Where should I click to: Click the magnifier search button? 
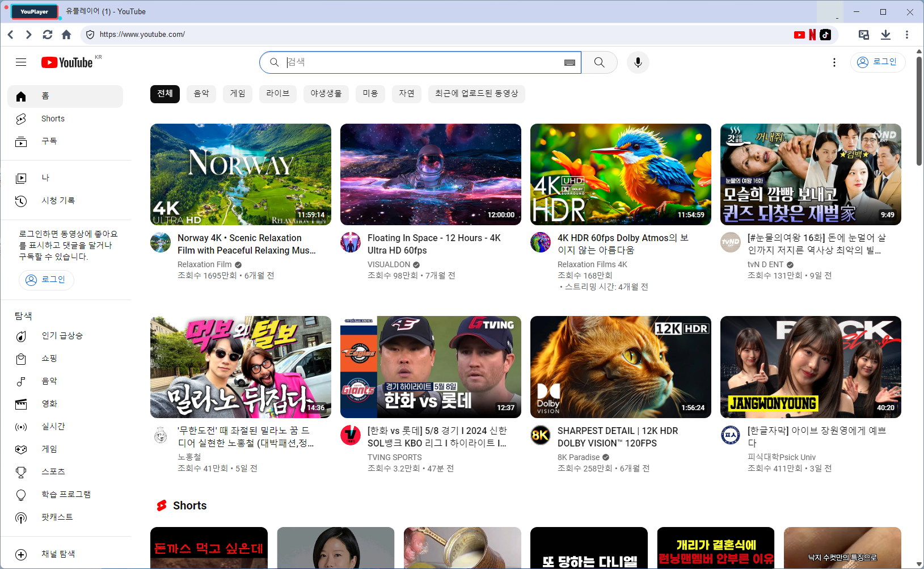click(x=599, y=62)
